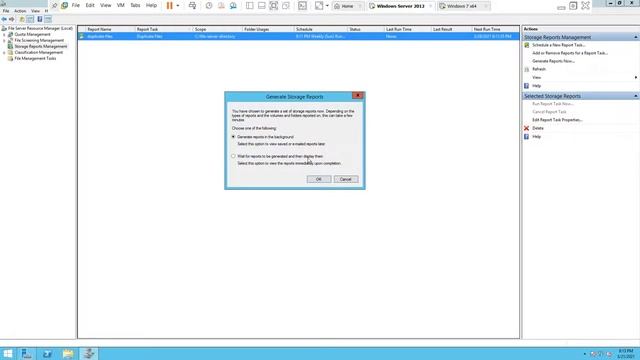The image size is (640, 360).
Task: Click the thumbnail bar view icon
Action: 262,6
